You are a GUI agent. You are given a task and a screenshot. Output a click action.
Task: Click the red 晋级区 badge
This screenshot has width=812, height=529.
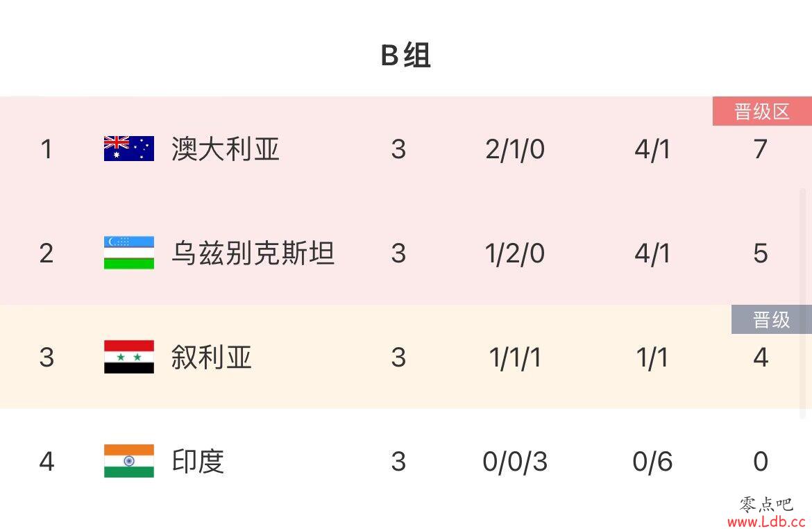click(762, 111)
